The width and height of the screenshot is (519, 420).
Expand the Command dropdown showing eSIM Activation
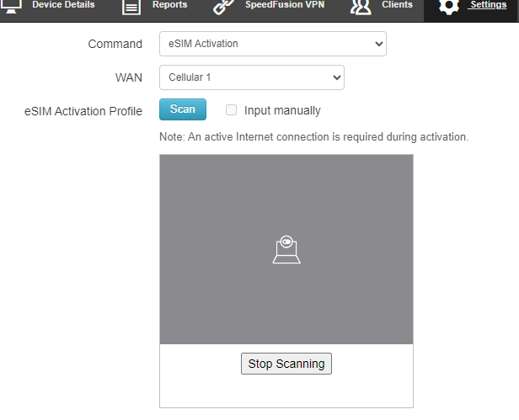272,44
